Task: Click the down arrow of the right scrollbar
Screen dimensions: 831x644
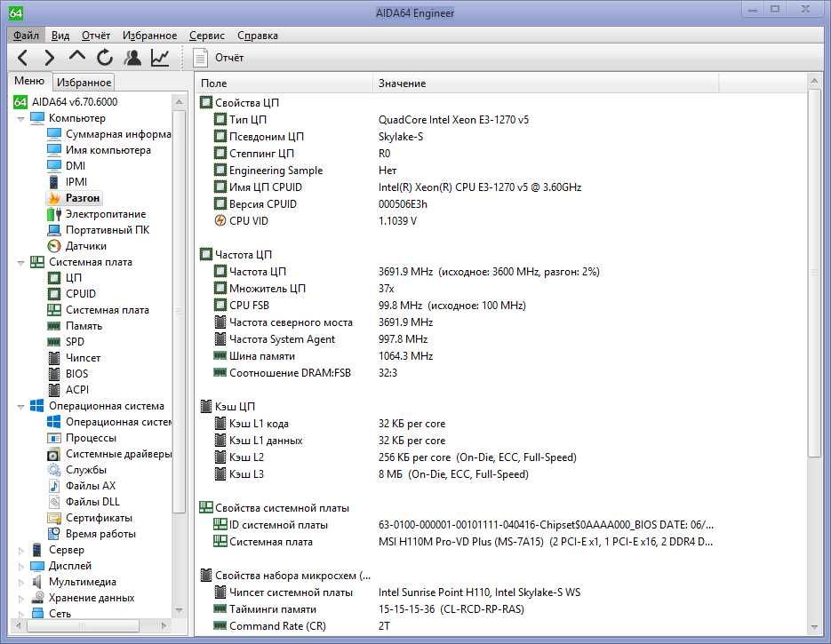Action: 814,628
